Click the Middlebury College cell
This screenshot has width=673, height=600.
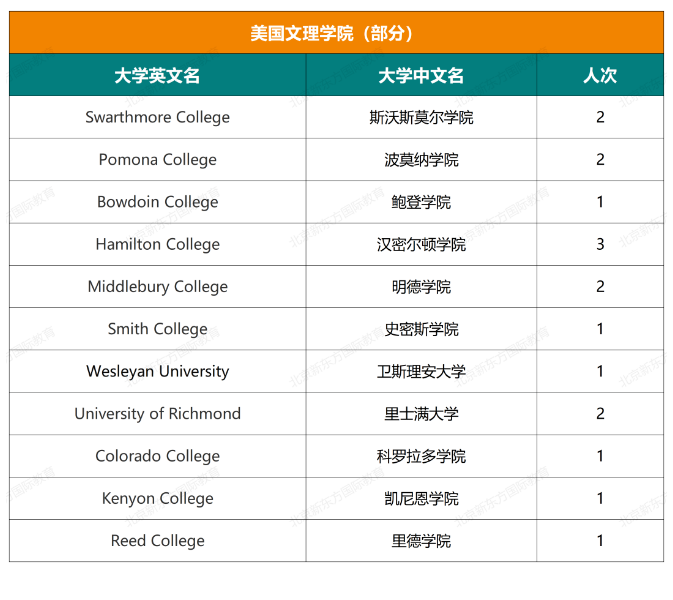(x=158, y=287)
